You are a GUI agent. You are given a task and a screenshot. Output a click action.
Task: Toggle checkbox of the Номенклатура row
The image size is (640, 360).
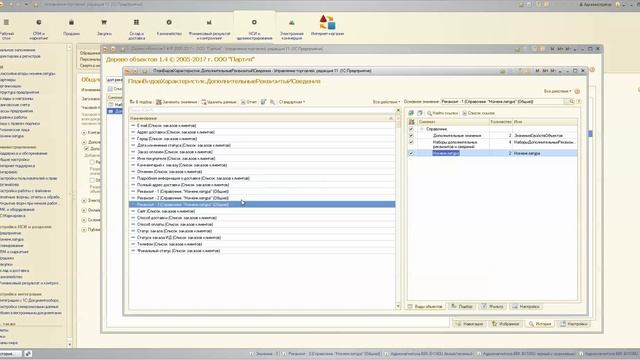(411, 153)
